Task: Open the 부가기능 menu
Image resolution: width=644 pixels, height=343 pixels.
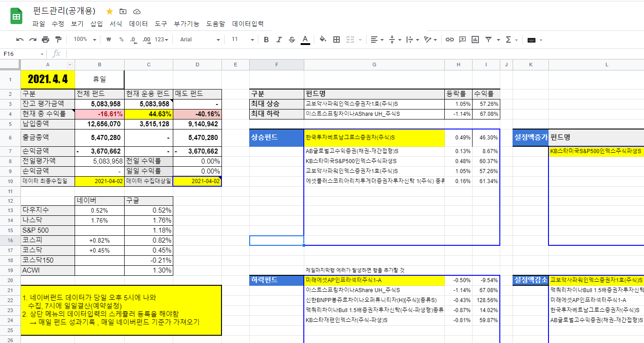Action: click(x=186, y=24)
